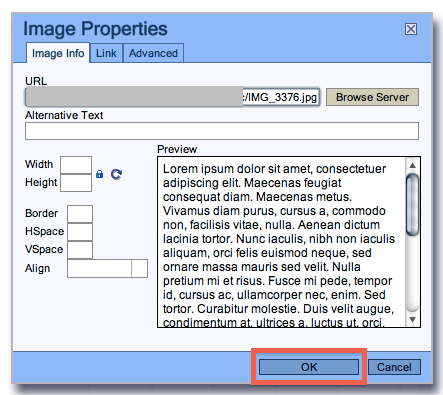Click into the HSpace field
The image size is (443, 395).
click(x=80, y=232)
